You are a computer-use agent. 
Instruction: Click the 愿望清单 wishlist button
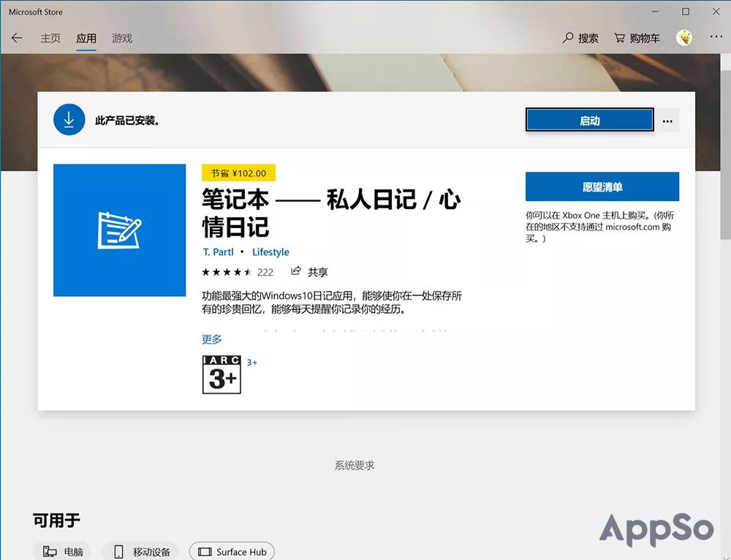[602, 186]
